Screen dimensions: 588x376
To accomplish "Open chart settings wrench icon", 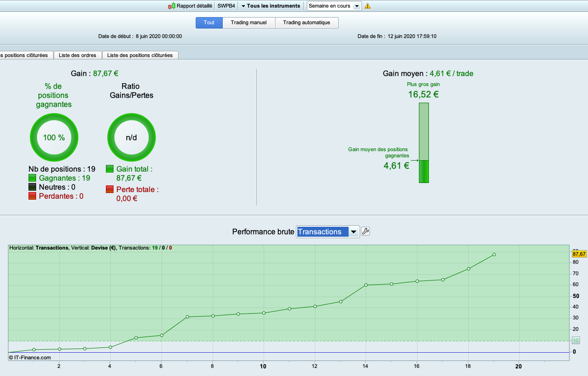I will [365, 231].
